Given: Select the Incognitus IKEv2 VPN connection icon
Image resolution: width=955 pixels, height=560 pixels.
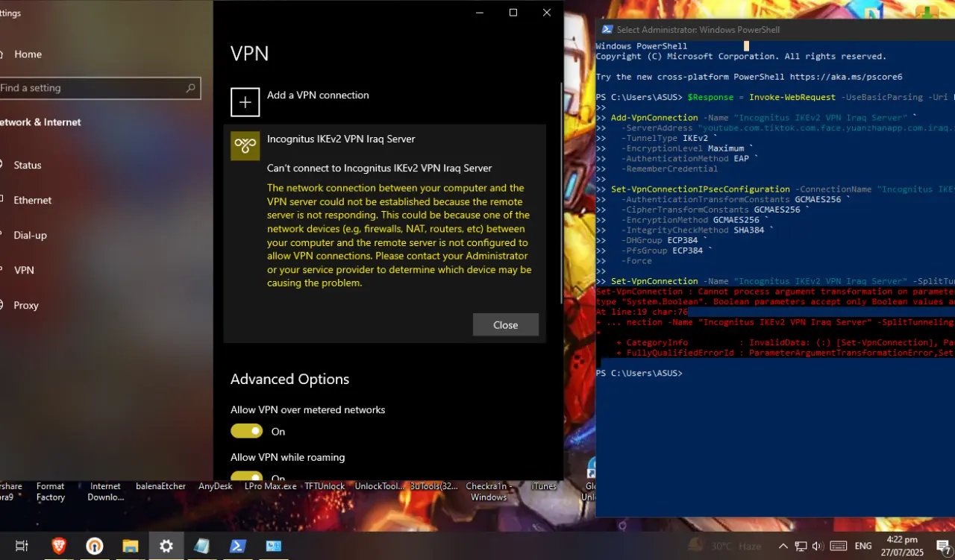Looking at the screenshot, I should coord(245,146).
